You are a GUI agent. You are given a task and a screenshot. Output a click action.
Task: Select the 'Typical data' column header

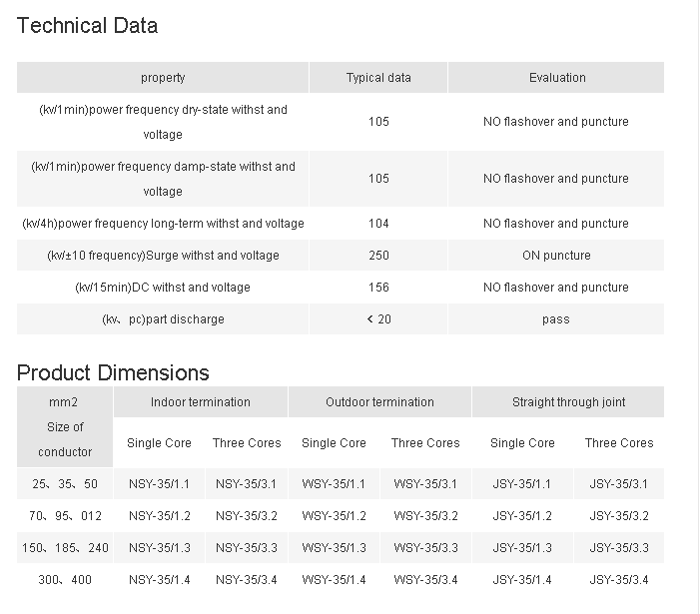tap(378, 78)
